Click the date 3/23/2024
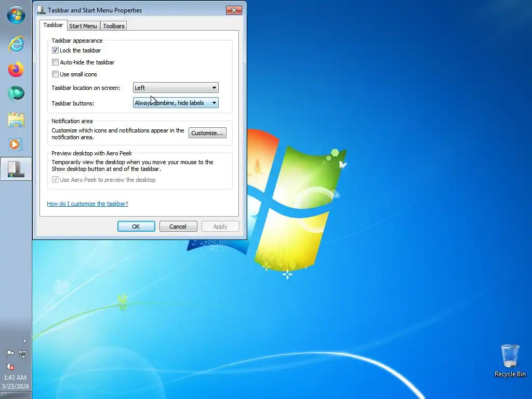 click(15, 386)
